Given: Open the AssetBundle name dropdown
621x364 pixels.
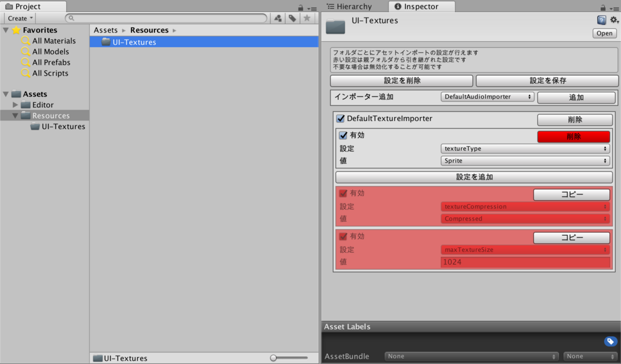Looking at the screenshot, I should click(x=471, y=357).
